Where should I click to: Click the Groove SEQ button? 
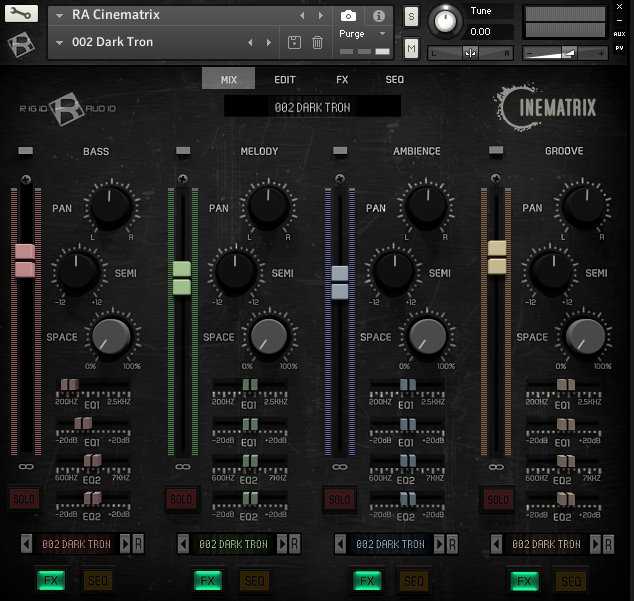(571, 581)
